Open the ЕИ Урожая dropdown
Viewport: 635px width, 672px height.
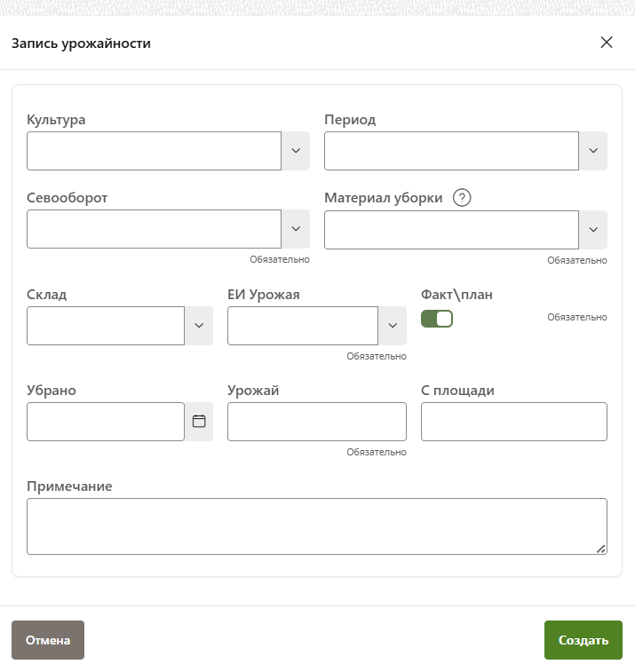(393, 326)
